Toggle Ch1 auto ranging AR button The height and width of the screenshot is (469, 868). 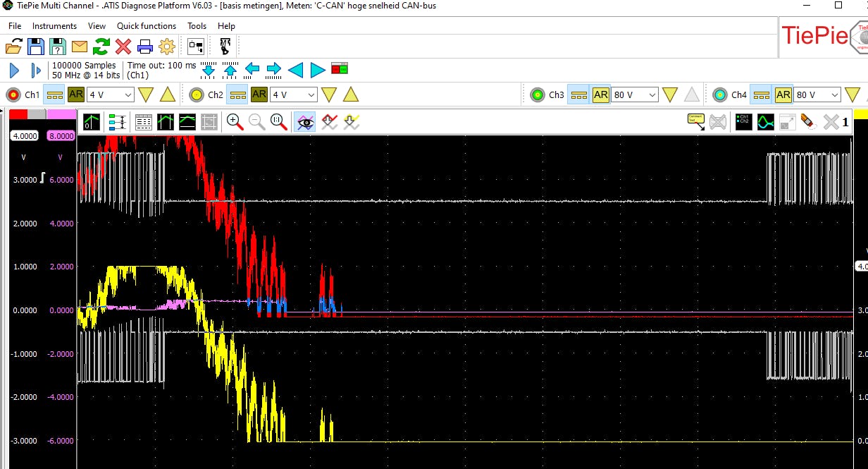pyautogui.click(x=76, y=95)
